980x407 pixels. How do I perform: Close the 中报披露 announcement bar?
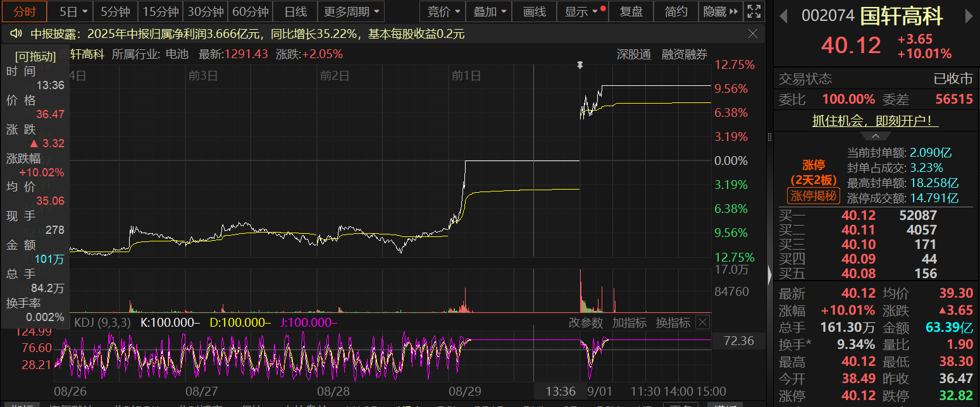pos(753,34)
